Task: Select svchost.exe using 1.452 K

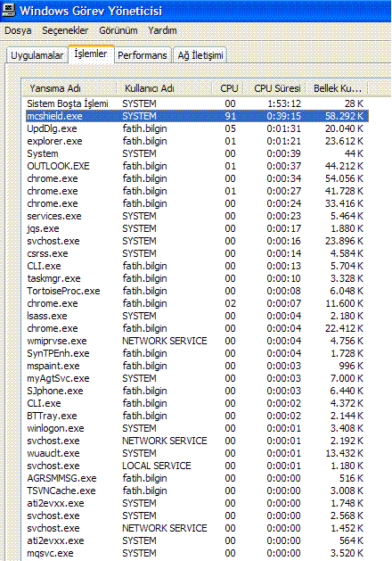Action: pyautogui.click(x=197, y=528)
